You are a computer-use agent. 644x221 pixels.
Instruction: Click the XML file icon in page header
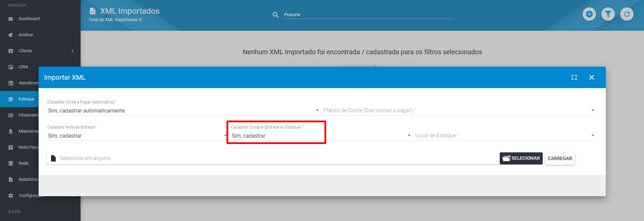(93, 11)
